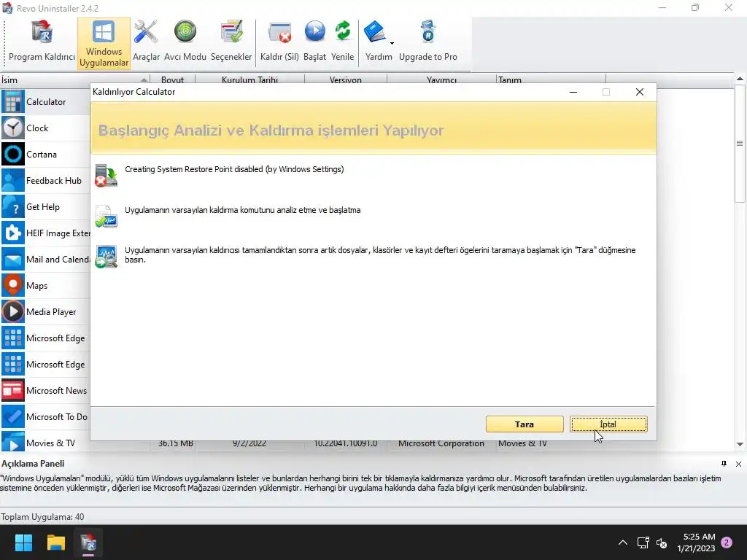Select Microsoft To Do icon
This screenshot has height=560, width=747.
tap(13, 416)
